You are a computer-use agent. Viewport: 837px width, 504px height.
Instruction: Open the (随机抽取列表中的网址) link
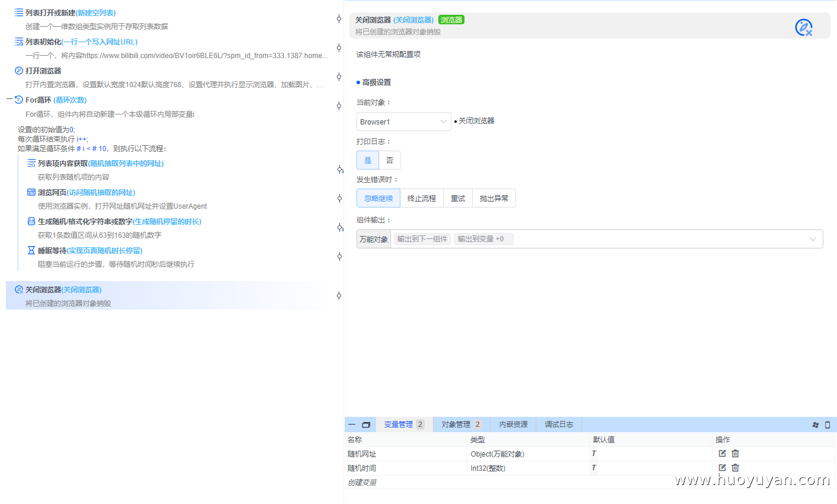pos(126,163)
